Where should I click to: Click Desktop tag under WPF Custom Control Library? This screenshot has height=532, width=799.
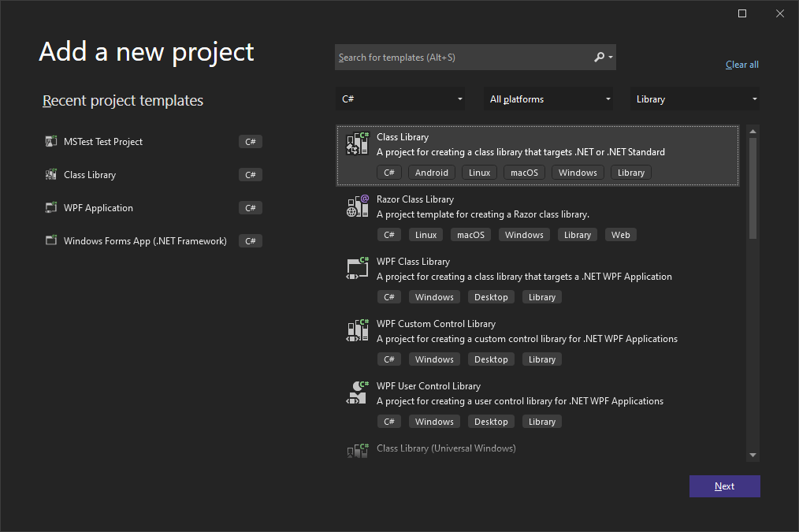click(491, 359)
